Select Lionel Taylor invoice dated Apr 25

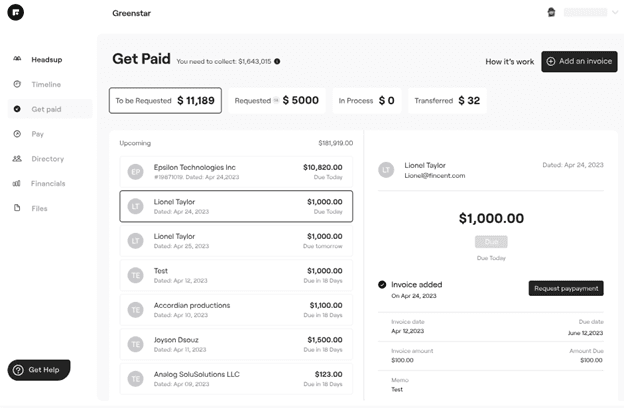point(236,241)
